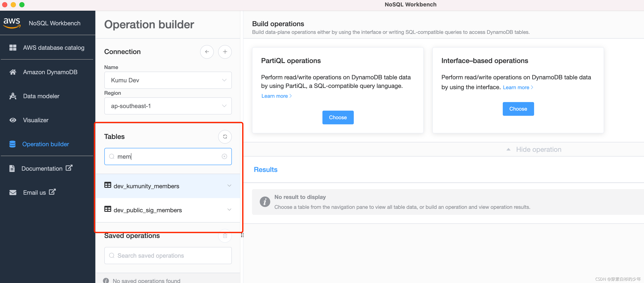Image resolution: width=644 pixels, height=283 pixels.
Task: Choose Interface-based operations
Action: click(x=518, y=109)
